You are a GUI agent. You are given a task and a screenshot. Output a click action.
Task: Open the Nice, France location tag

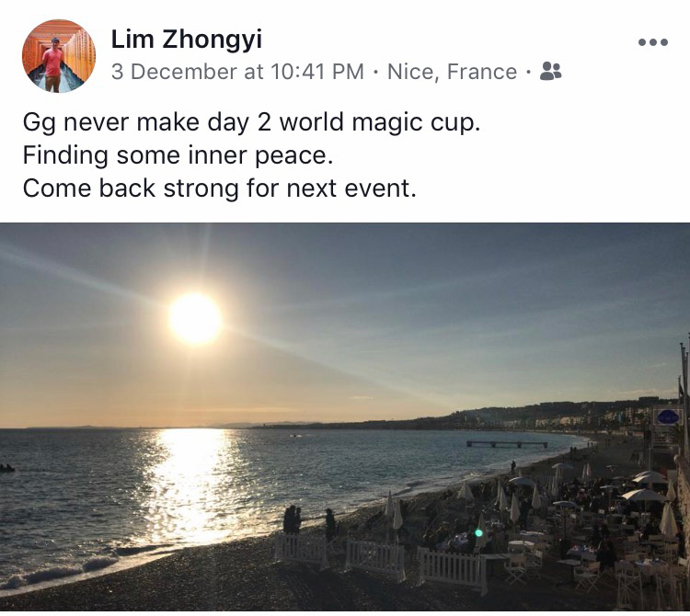pos(452,72)
